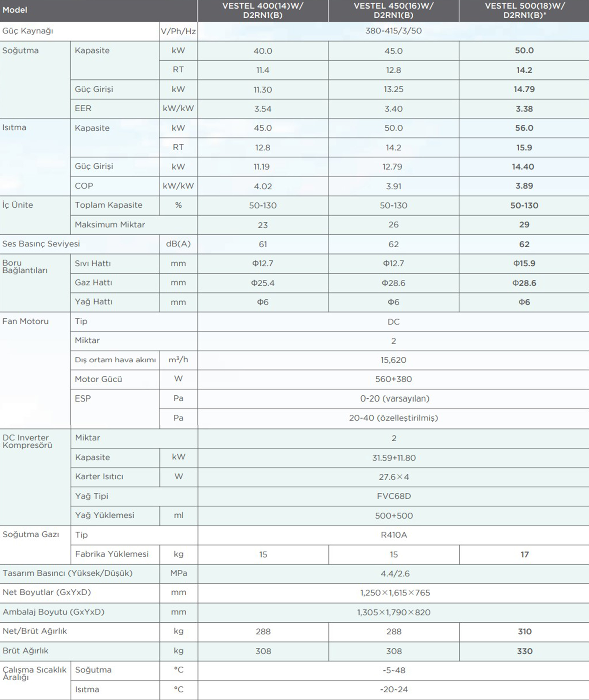Viewport: 589px width, 700px height.
Task: Click the 'Karter Isıtıcı' row label
Action: coord(99,477)
